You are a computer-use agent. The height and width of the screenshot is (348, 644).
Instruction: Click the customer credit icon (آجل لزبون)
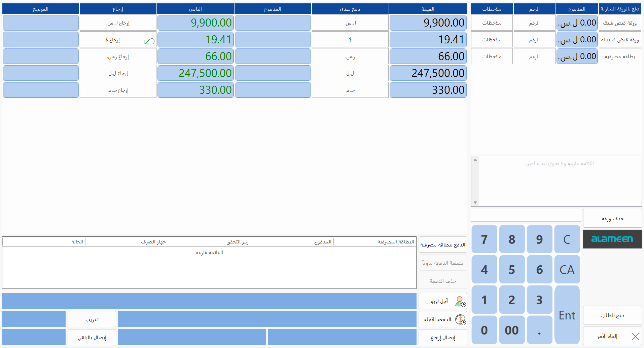pyautogui.click(x=460, y=301)
